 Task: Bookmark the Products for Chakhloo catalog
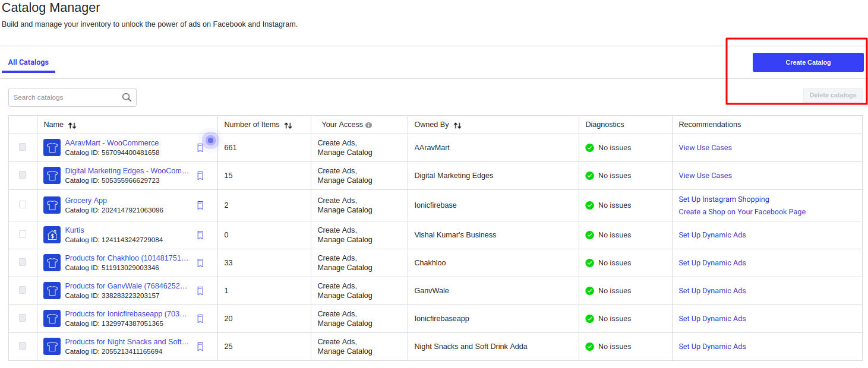[200, 263]
